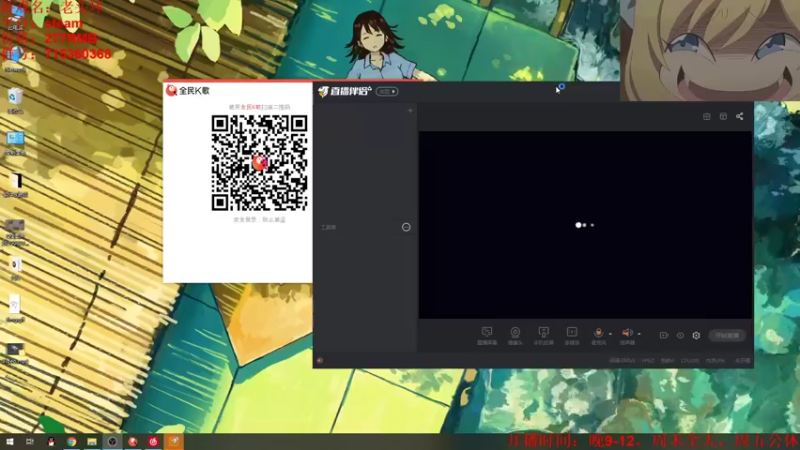Add the camera source
This screenshot has width=800, height=450.
pyautogui.click(x=515, y=335)
